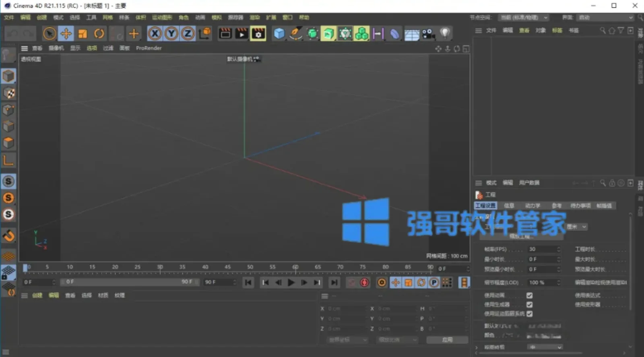Go to end of animation
The image size is (644, 357).
pyautogui.click(x=334, y=283)
